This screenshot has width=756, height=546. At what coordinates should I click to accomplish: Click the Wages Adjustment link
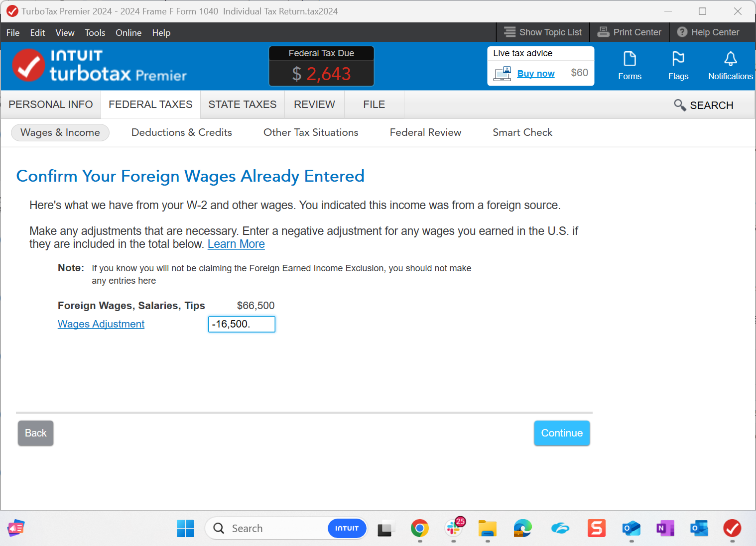101,324
